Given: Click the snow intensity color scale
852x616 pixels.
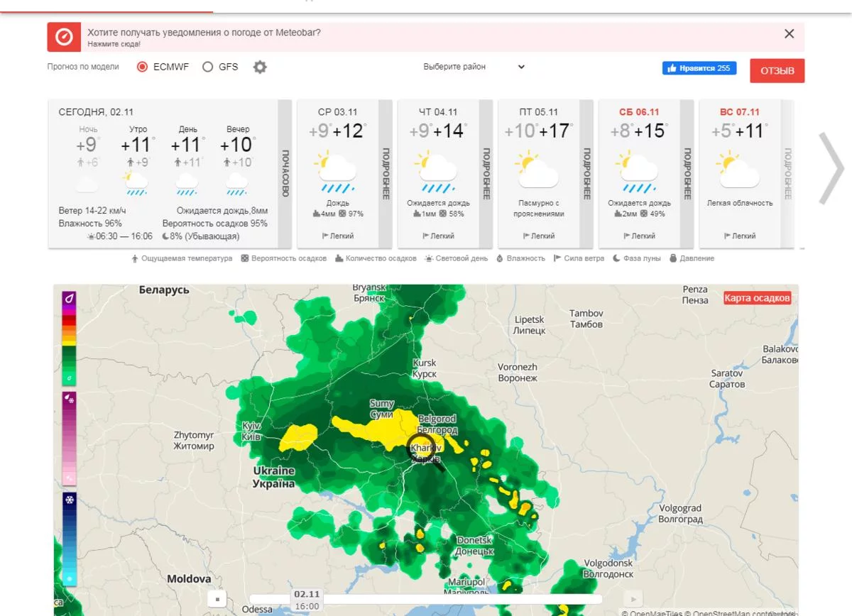Looking at the screenshot, I should pos(70,539).
